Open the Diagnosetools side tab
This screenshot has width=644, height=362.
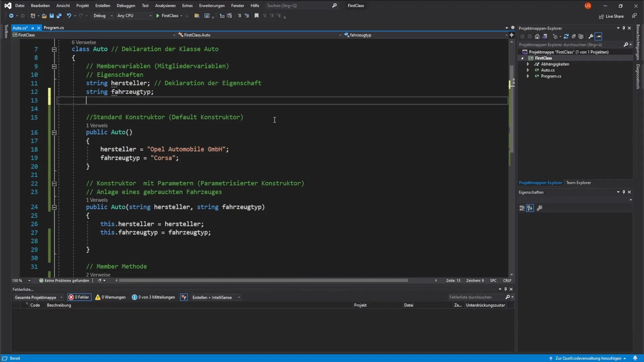coord(638,76)
